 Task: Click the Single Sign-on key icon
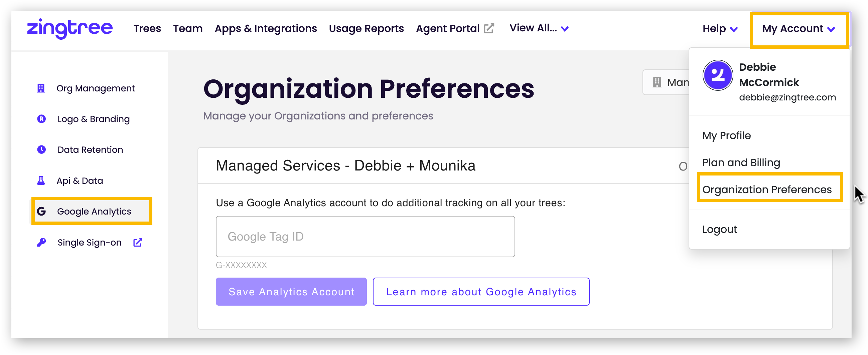pyautogui.click(x=41, y=242)
